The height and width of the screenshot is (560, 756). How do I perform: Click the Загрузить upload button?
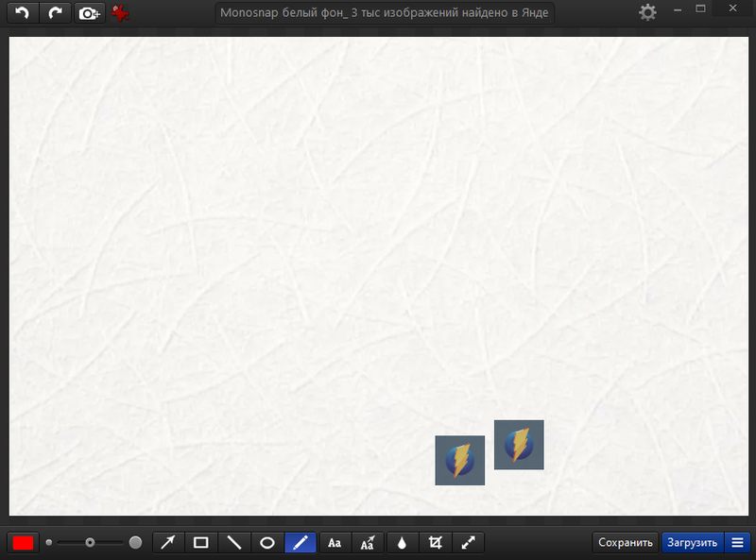(x=693, y=543)
